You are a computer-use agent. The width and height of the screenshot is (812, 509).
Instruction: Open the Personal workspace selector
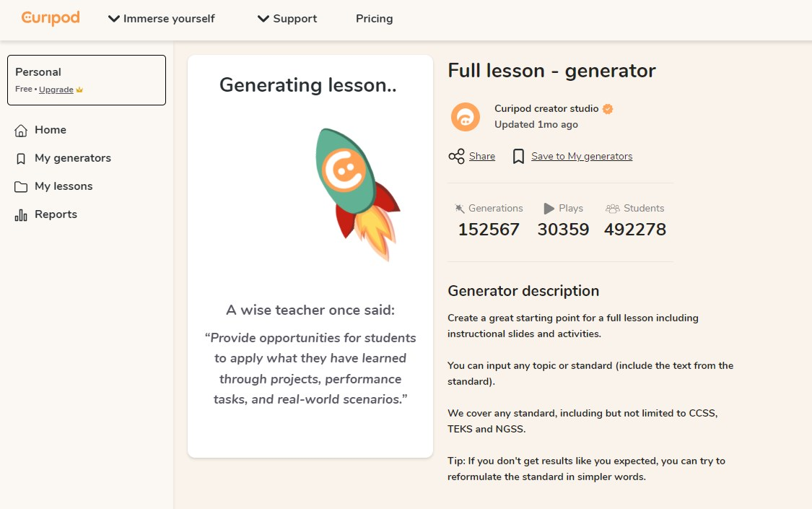[87, 80]
